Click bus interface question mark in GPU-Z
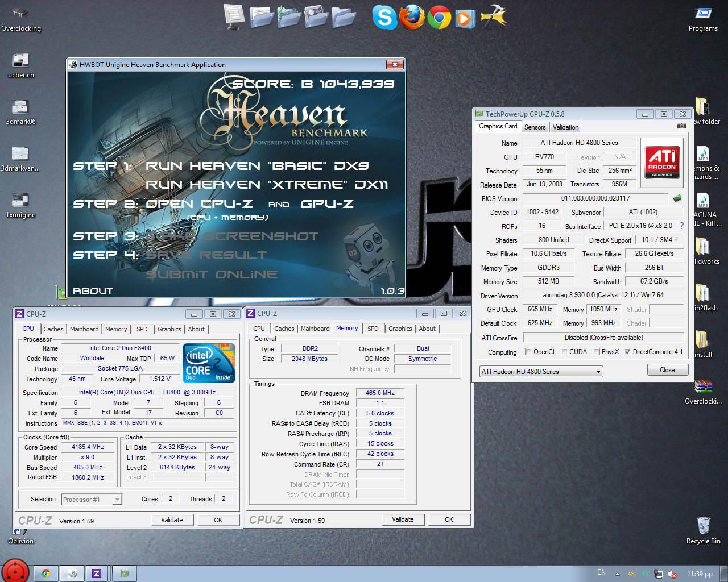Image resolution: width=728 pixels, height=582 pixels. [681, 226]
